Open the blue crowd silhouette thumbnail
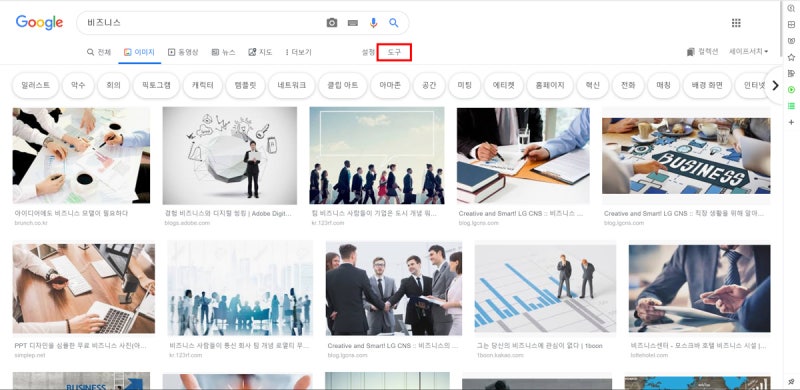This screenshot has height=390, width=800. point(240,288)
